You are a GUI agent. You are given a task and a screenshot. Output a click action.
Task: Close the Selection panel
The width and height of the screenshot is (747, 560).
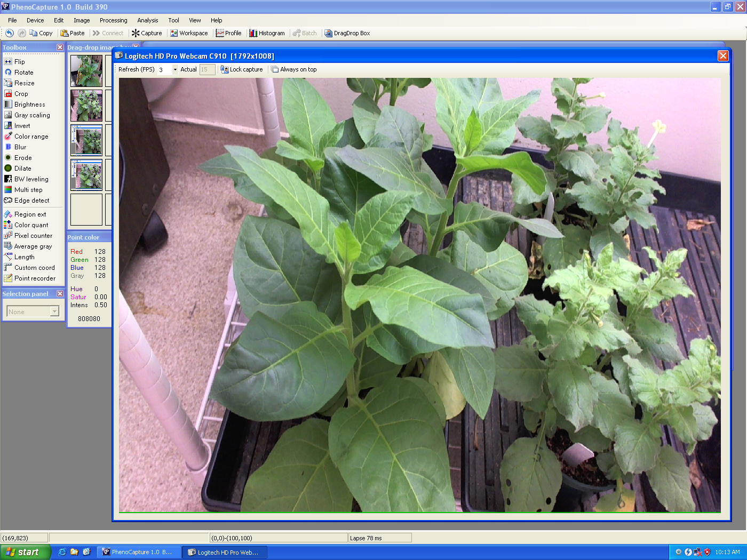pyautogui.click(x=60, y=294)
